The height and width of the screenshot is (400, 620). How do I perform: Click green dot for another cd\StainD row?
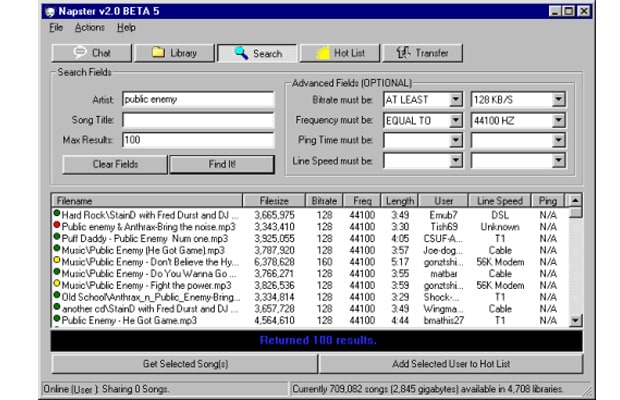pos(57,307)
